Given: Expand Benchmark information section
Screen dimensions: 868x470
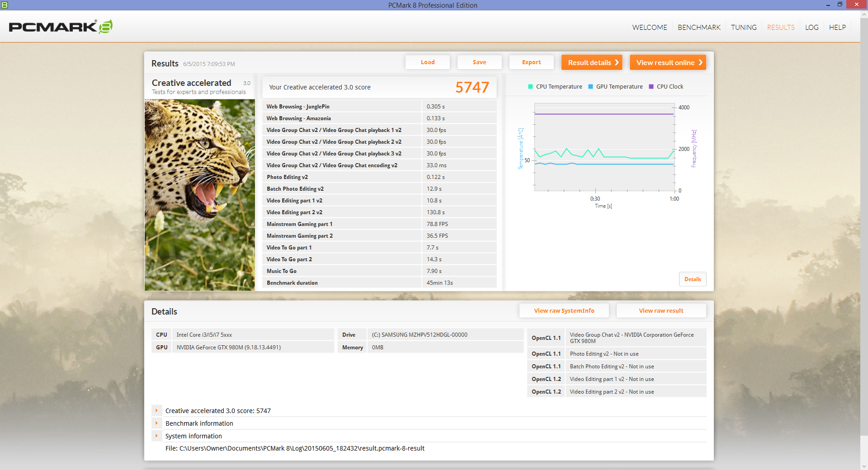Looking at the screenshot, I should (156, 423).
